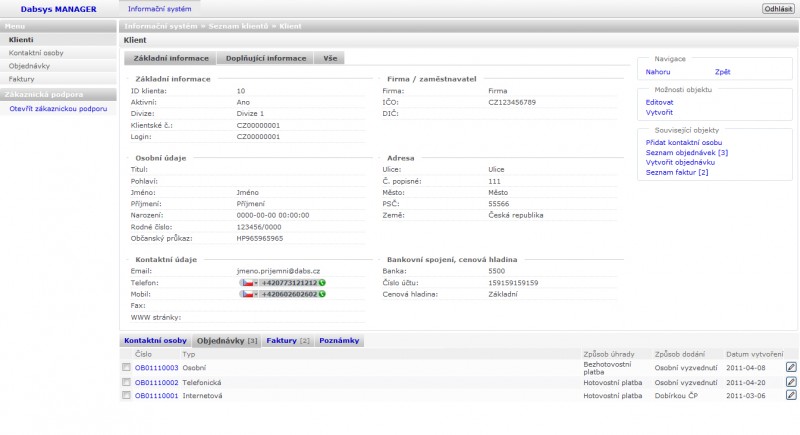
Task: Click edit icon for order OB01110003
Action: (790, 368)
